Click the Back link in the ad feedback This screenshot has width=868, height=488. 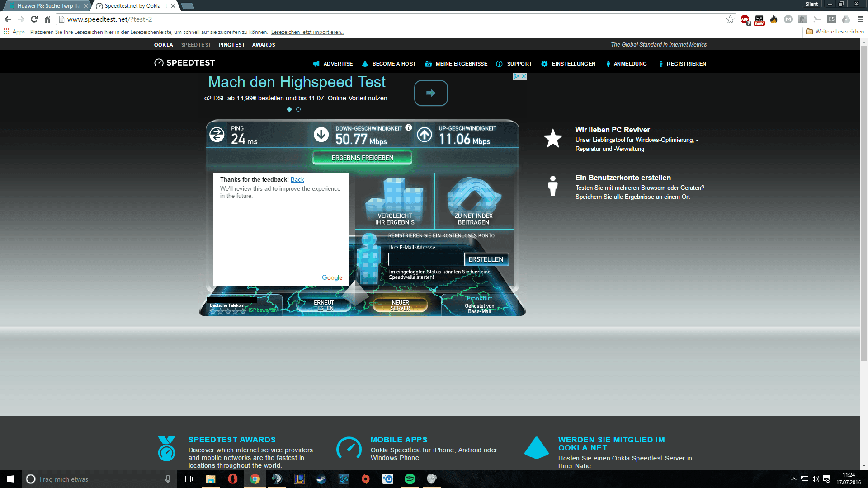(x=297, y=179)
